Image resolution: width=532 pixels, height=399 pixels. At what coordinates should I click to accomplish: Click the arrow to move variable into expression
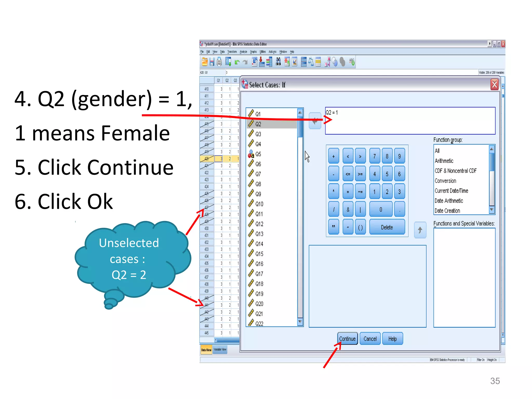tap(315, 121)
